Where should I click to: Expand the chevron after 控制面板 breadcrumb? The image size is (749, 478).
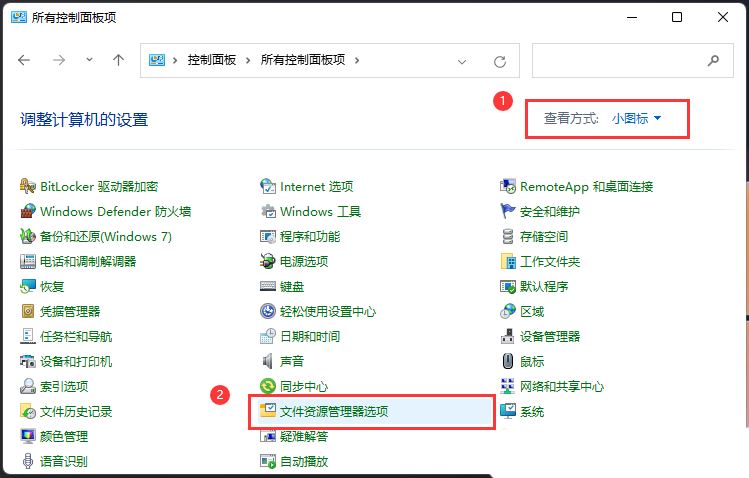coord(248,60)
